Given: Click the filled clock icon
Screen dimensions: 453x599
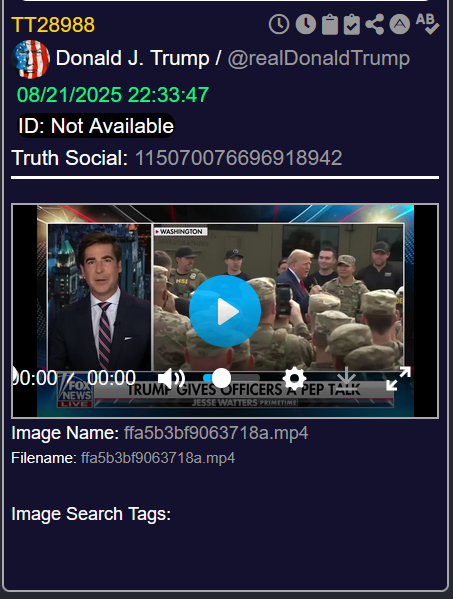Looking at the screenshot, I should 306,24.
